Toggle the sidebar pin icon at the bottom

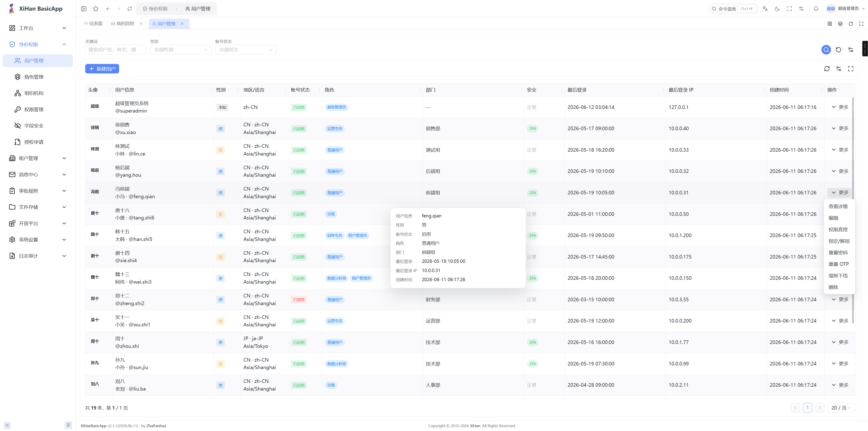pyautogui.click(x=68, y=425)
